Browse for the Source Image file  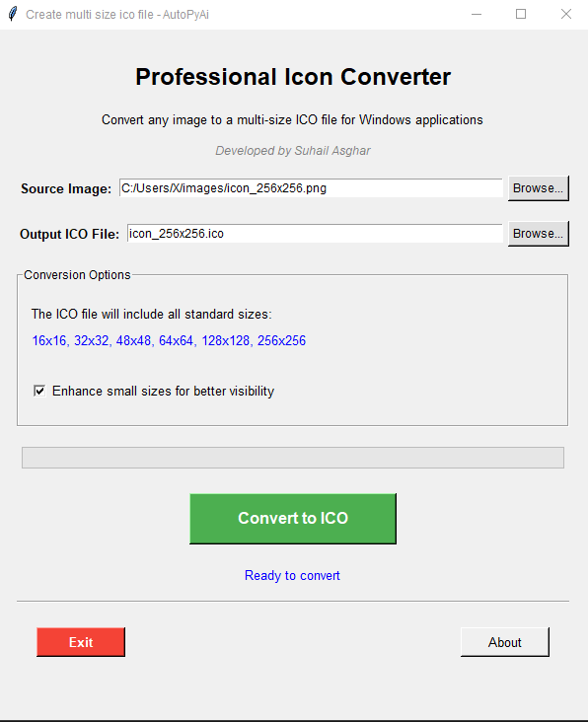539,188
